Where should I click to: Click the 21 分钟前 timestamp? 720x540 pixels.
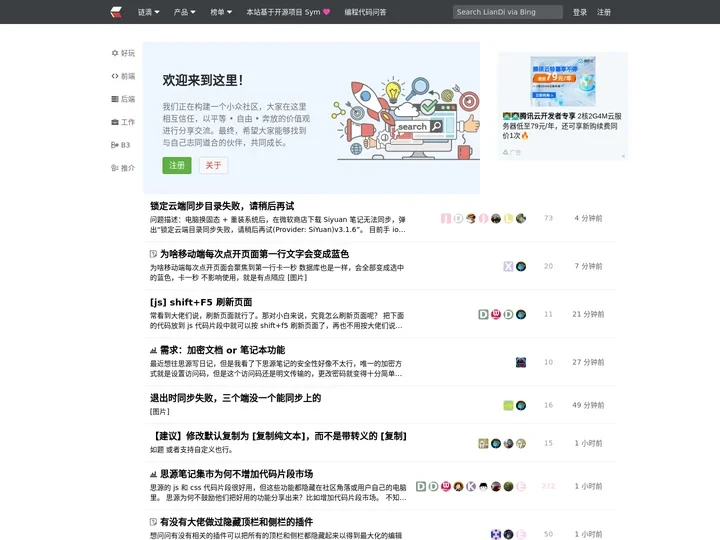click(x=588, y=314)
